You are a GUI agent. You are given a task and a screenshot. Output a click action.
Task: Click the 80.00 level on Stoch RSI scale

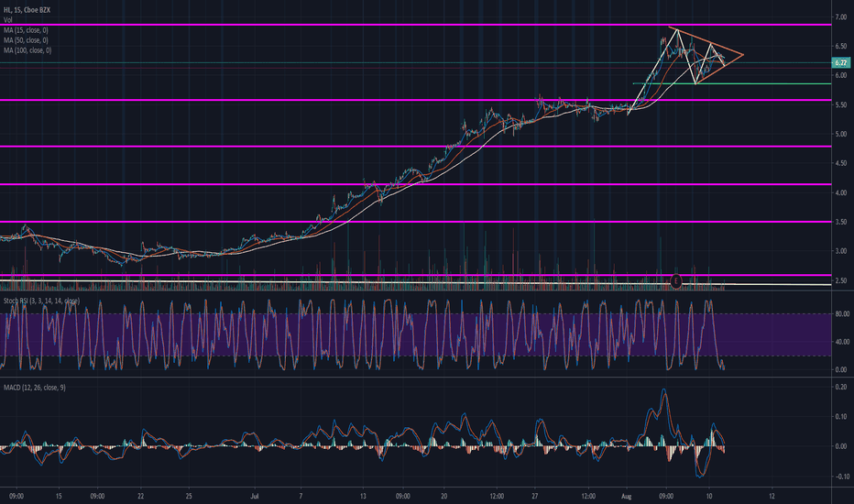coord(842,313)
